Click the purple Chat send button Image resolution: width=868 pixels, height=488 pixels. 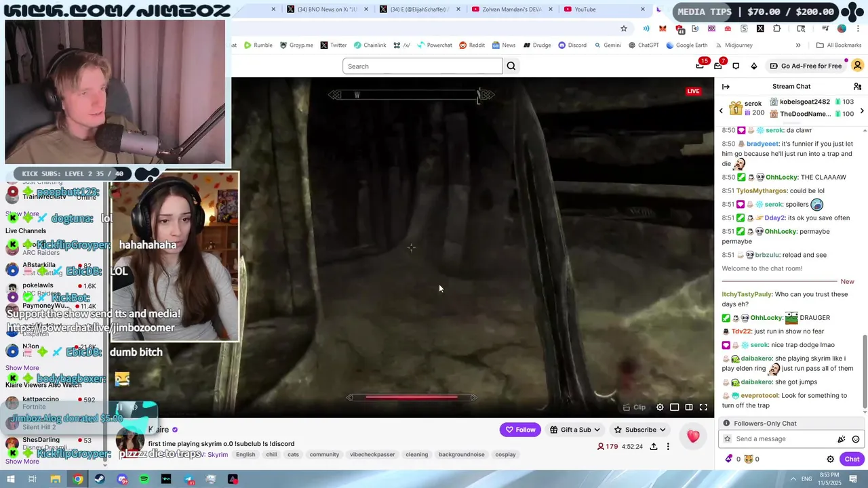click(x=852, y=459)
